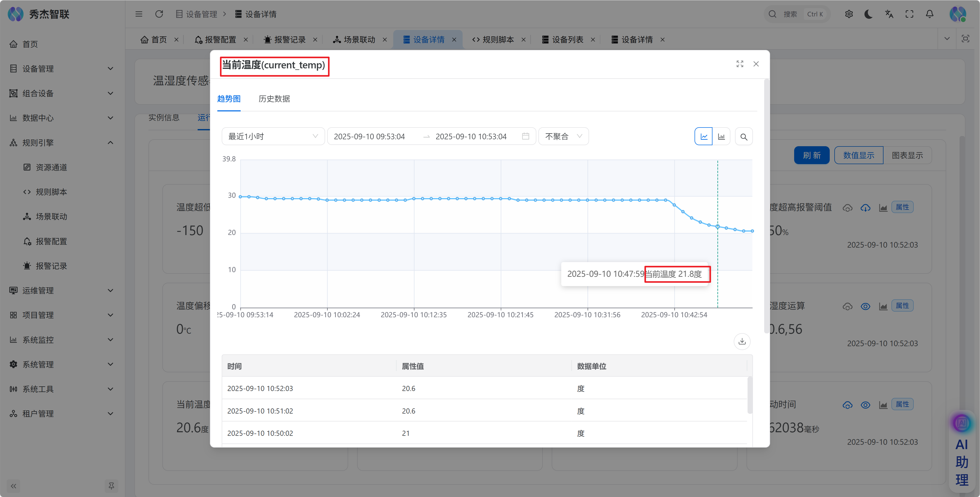Click the 刷新 button
980x497 pixels.
tap(812, 155)
